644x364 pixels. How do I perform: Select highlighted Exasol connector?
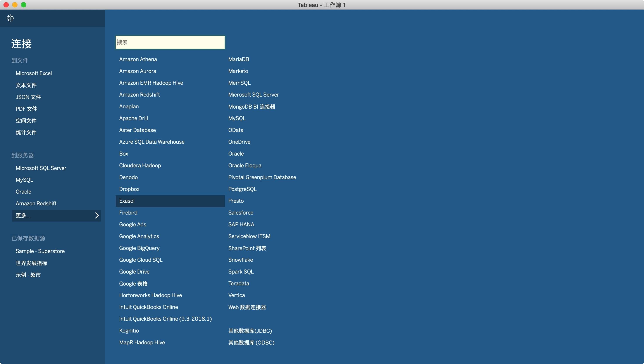170,201
